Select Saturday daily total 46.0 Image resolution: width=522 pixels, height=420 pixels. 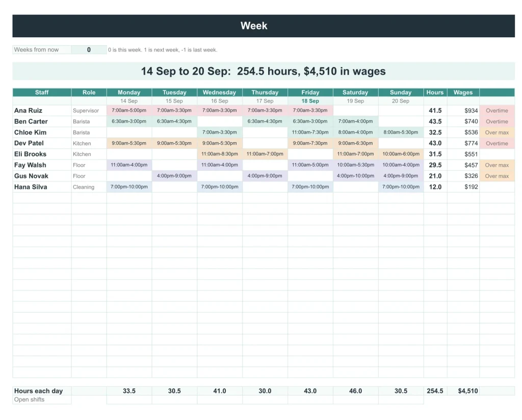[355, 391]
